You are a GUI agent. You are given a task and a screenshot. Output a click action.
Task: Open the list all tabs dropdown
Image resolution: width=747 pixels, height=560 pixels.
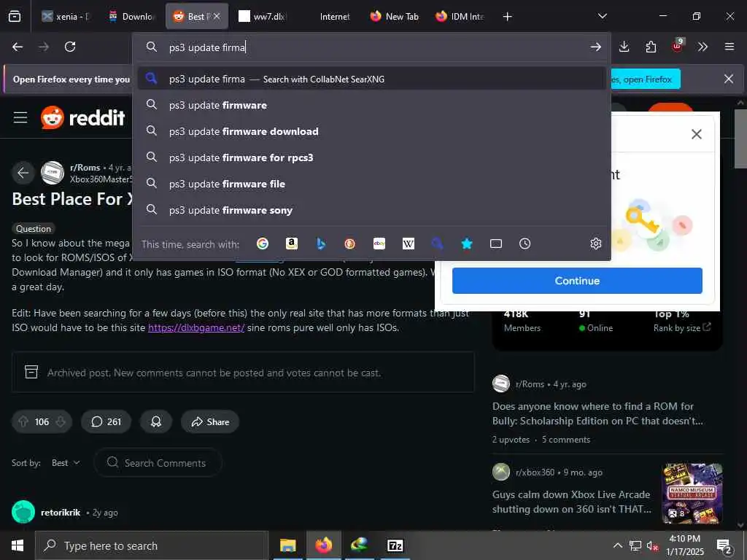pos(602,16)
